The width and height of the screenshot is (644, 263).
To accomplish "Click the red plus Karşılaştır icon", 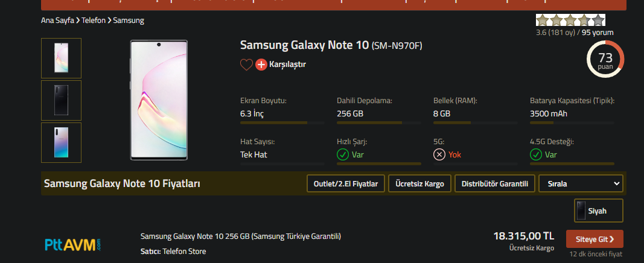I will (x=261, y=65).
